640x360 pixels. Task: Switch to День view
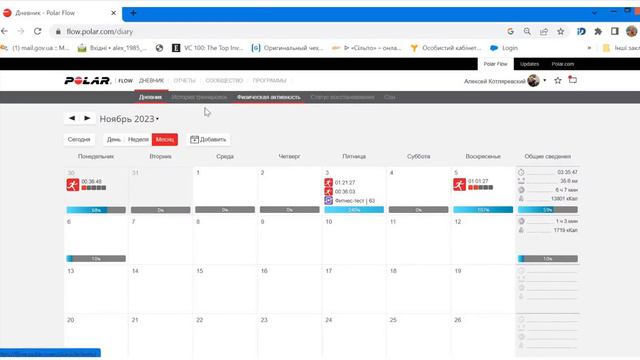pos(114,140)
